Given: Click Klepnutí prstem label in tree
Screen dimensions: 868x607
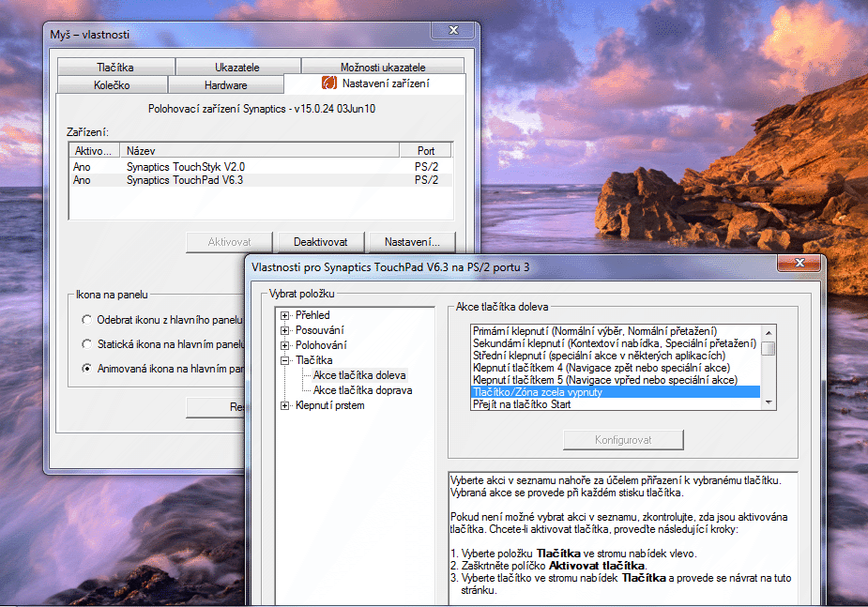Looking at the screenshot, I should 330,405.
